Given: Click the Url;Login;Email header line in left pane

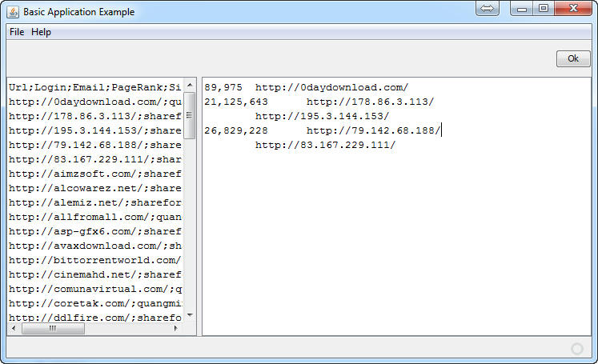Looking at the screenshot, I should click(x=94, y=87).
